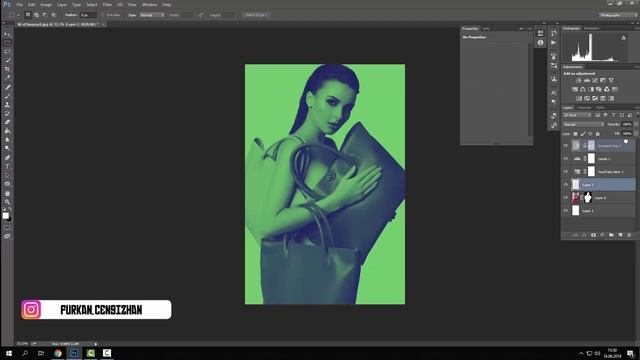640x360 pixels.
Task: Add a Photo Filter adjustment
Action: point(599,89)
